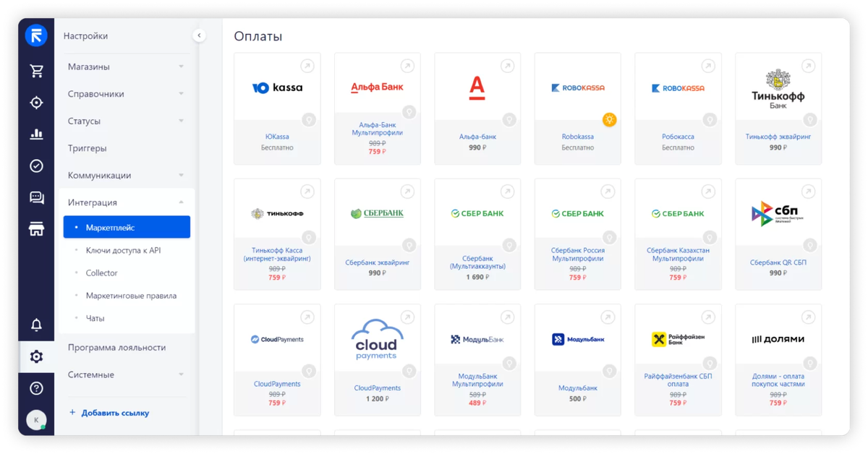This screenshot has height=454, width=868.
Task: Click the Оплаты page heading
Action: click(258, 36)
